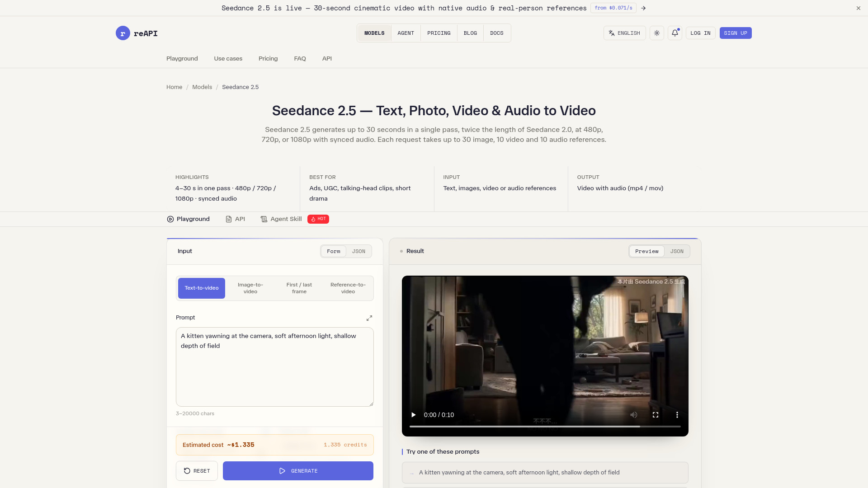Screen dimensions: 868x488
Task: Click the RESET button
Action: tap(197, 471)
